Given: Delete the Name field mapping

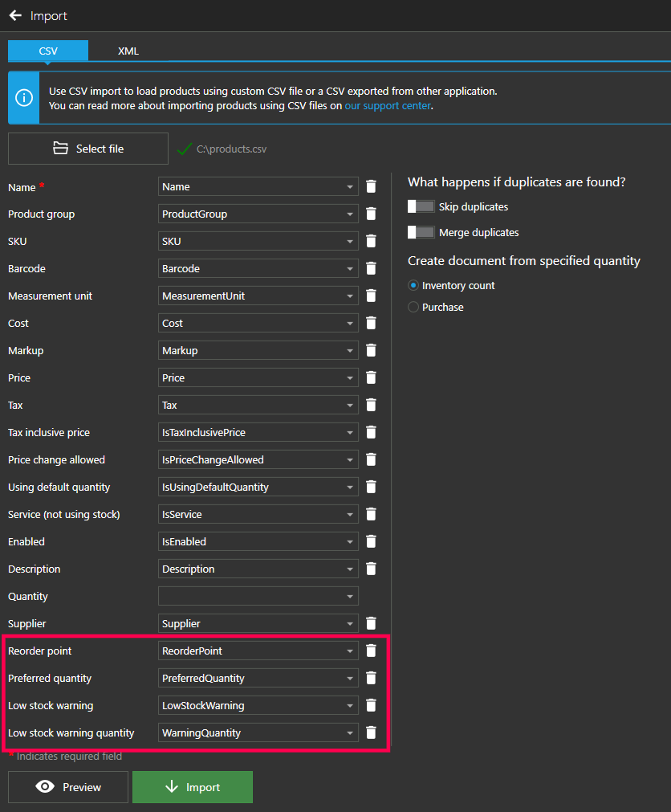Looking at the screenshot, I should point(371,186).
